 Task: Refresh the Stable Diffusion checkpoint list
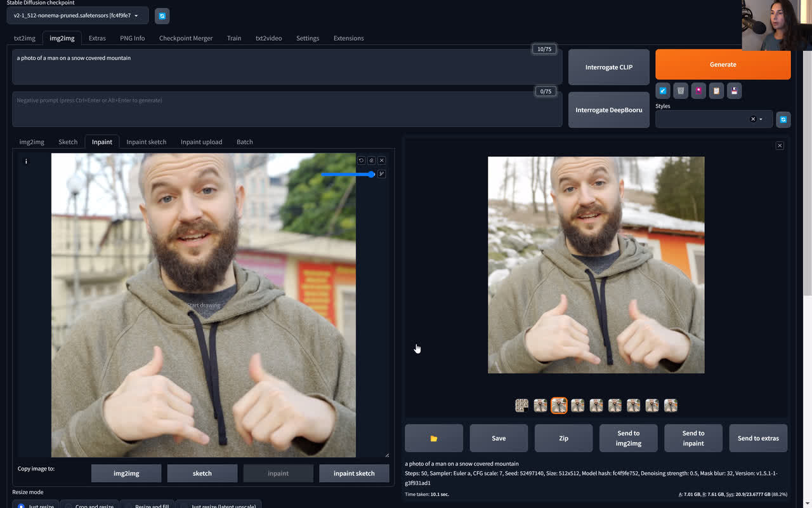tap(162, 15)
